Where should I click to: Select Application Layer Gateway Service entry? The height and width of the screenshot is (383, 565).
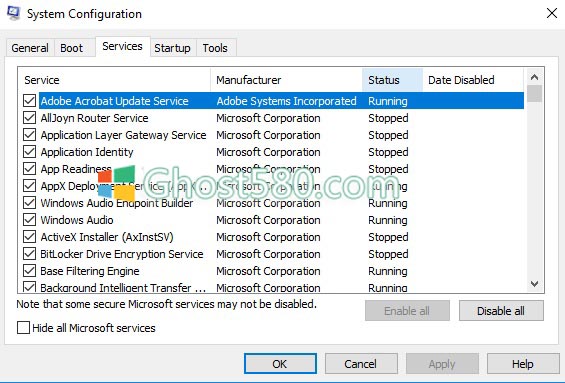tap(123, 135)
